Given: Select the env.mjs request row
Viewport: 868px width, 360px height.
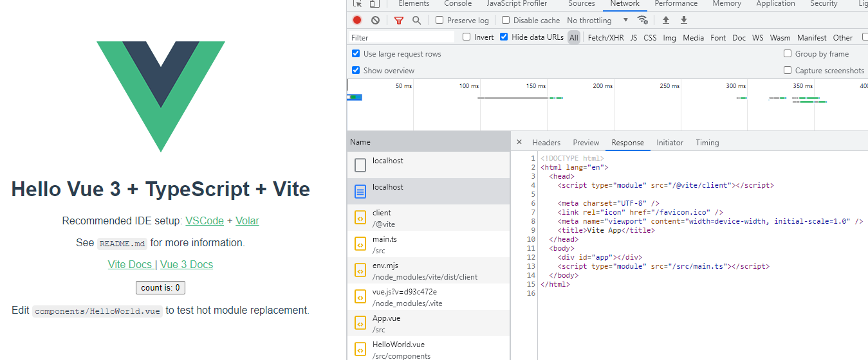Looking at the screenshot, I should pyautogui.click(x=429, y=271).
